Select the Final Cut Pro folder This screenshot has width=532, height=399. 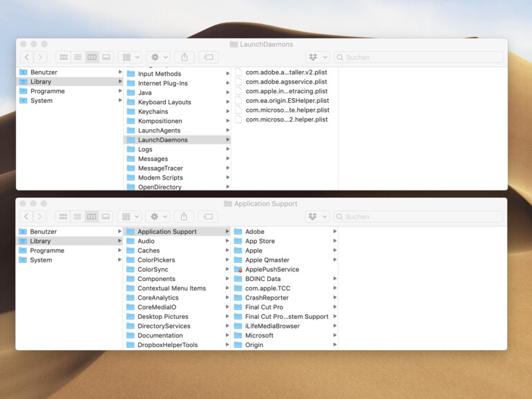264,307
